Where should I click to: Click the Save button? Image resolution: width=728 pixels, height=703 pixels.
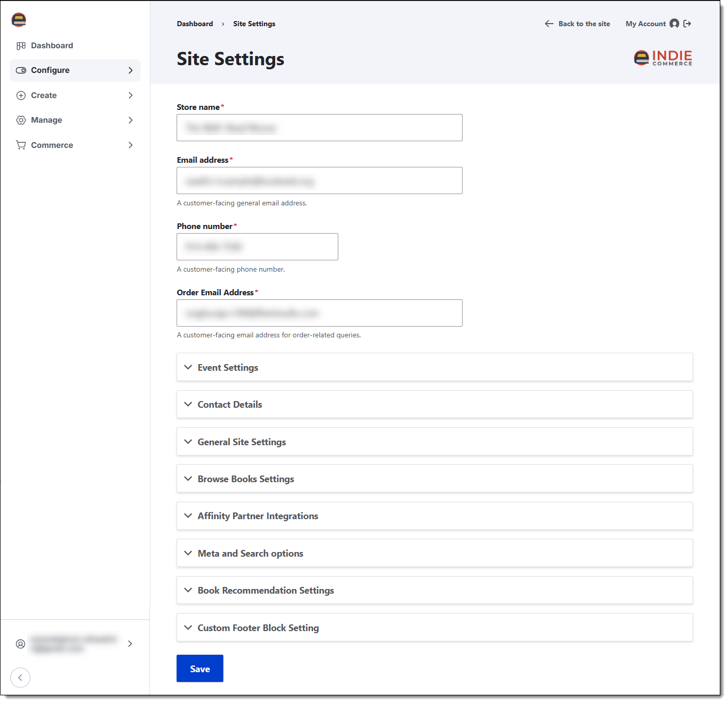tap(200, 669)
